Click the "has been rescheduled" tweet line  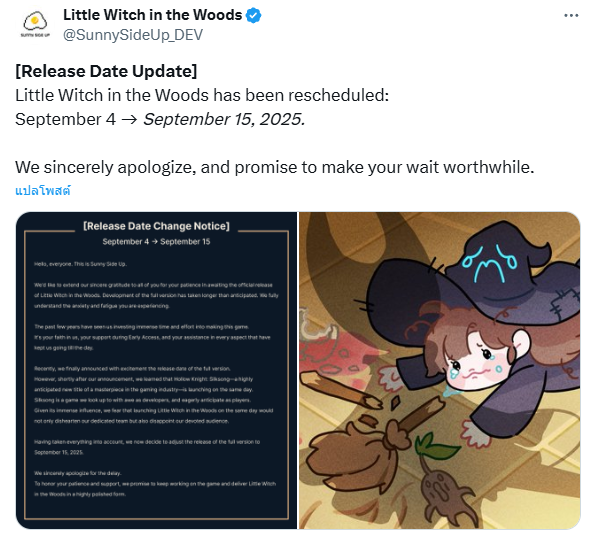pos(202,95)
